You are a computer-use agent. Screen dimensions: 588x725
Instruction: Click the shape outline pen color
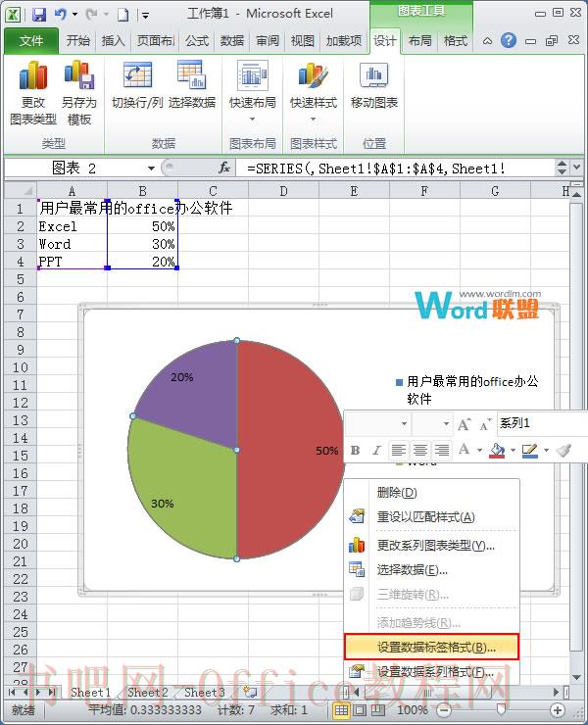click(x=530, y=450)
